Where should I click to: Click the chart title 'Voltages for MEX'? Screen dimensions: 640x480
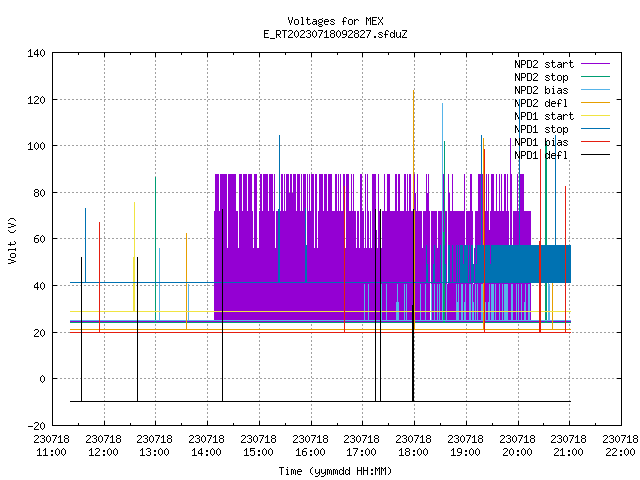point(335,21)
